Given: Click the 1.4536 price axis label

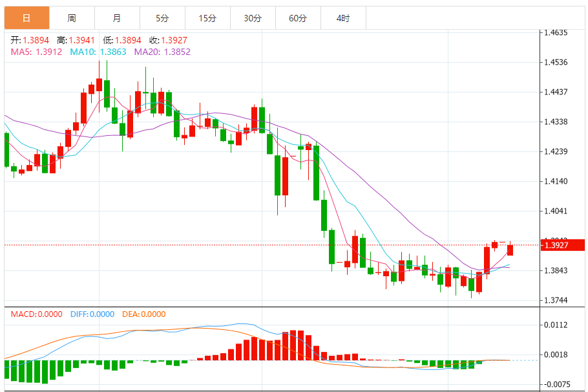Looking at the screenshot, I should pos(556,62).
